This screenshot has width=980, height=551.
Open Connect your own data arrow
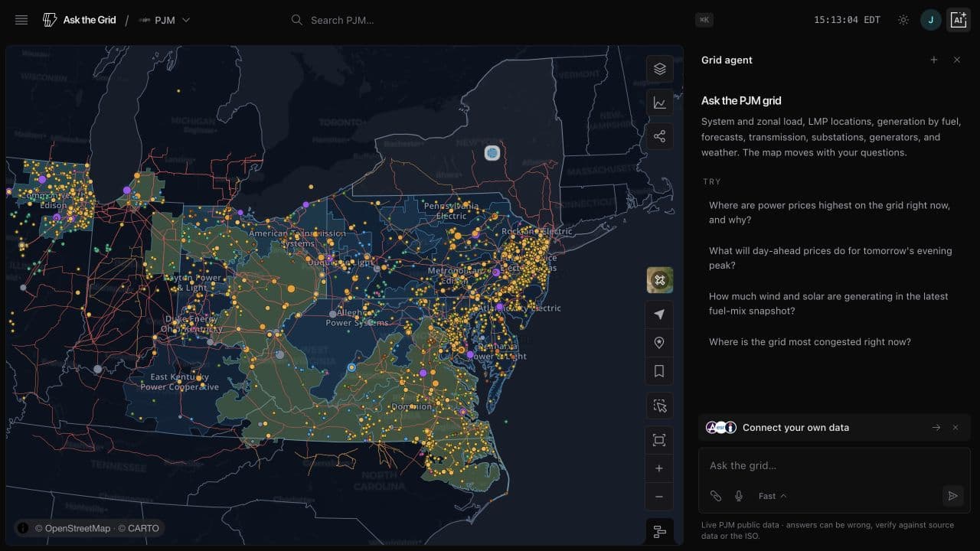pyautogui.click(x=936, y=428)
